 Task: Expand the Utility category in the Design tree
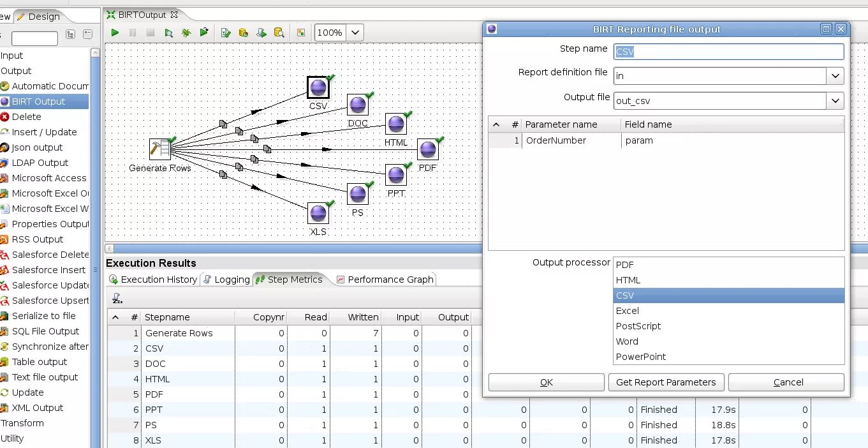pos(12,438)
